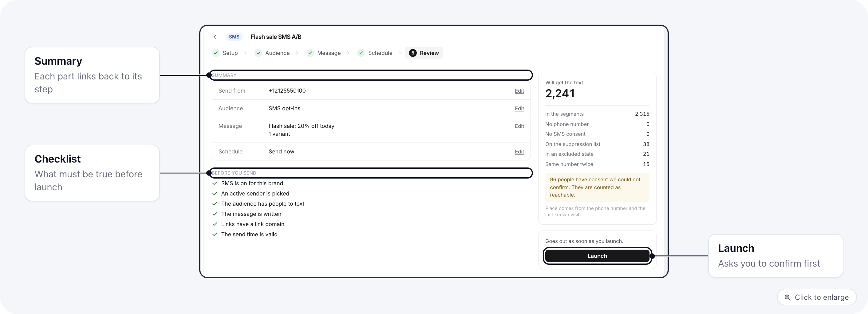Select the Review step

(424, 53)
